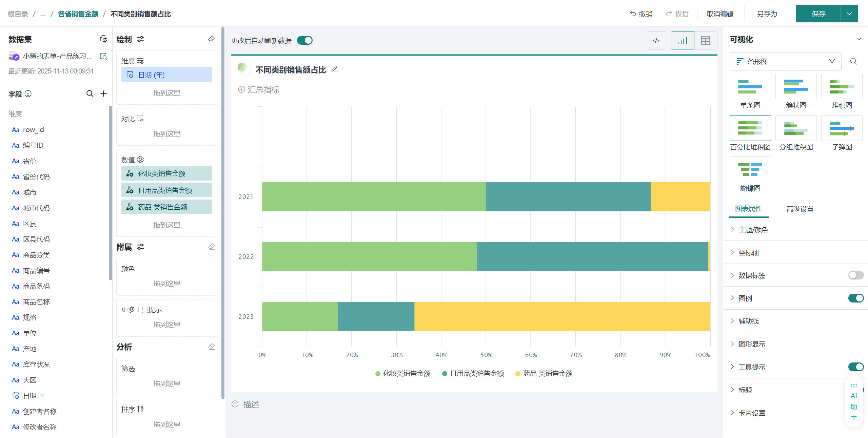Click the 另存为 button
The image size is (868, 438).
coord(767,14)
